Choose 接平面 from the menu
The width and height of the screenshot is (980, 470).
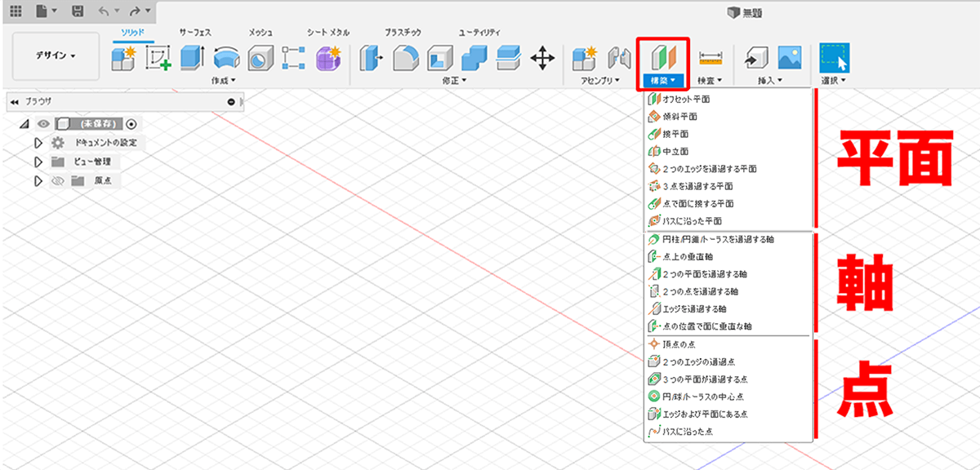[728, 133]
